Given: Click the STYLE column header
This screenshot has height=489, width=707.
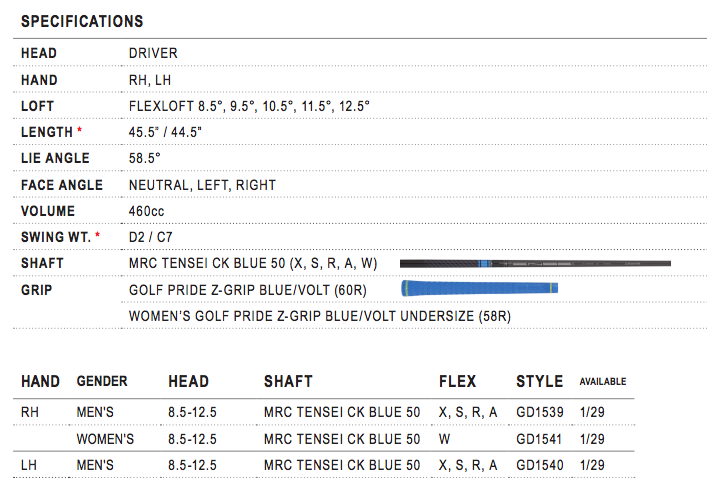Looking at the screenshot, I should (x=539, y=381).
